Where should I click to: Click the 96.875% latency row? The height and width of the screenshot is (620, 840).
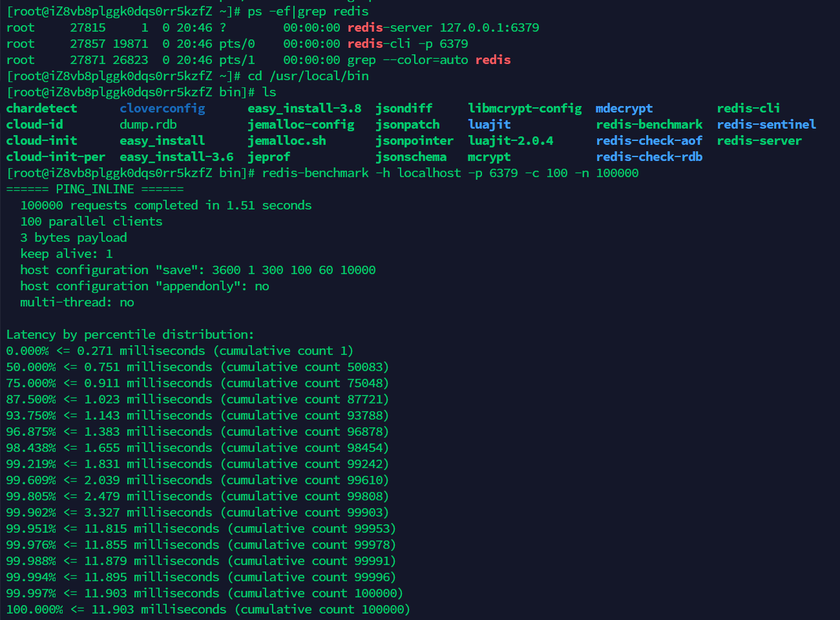198,432
